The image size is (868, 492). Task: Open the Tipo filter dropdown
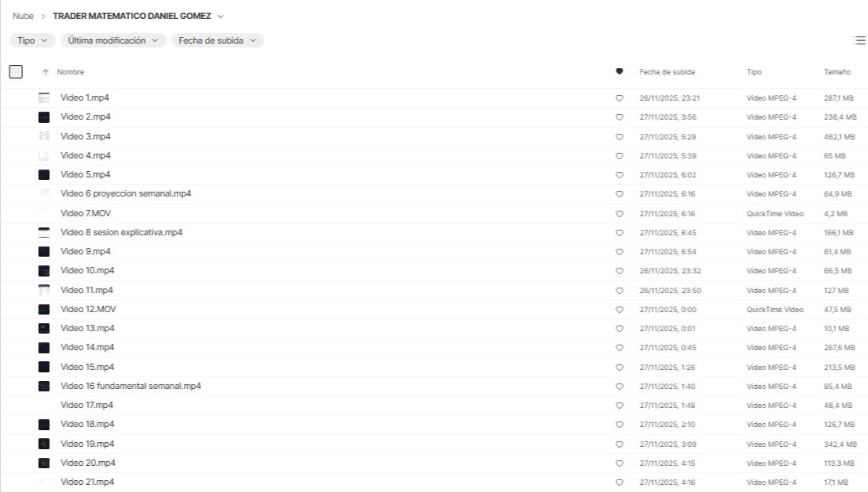click(x=33, y=40)
